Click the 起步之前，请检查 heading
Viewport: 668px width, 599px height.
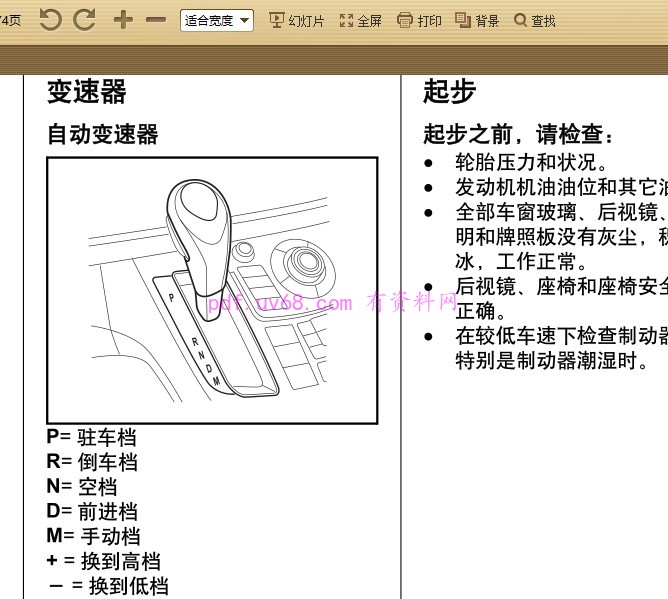point(520,135)
